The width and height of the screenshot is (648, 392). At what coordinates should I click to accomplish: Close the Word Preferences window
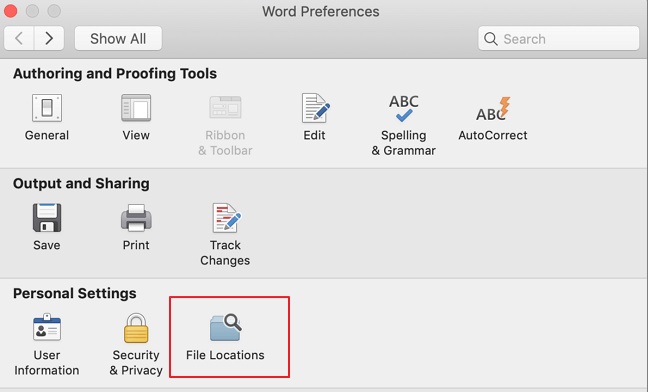point(10,11)
